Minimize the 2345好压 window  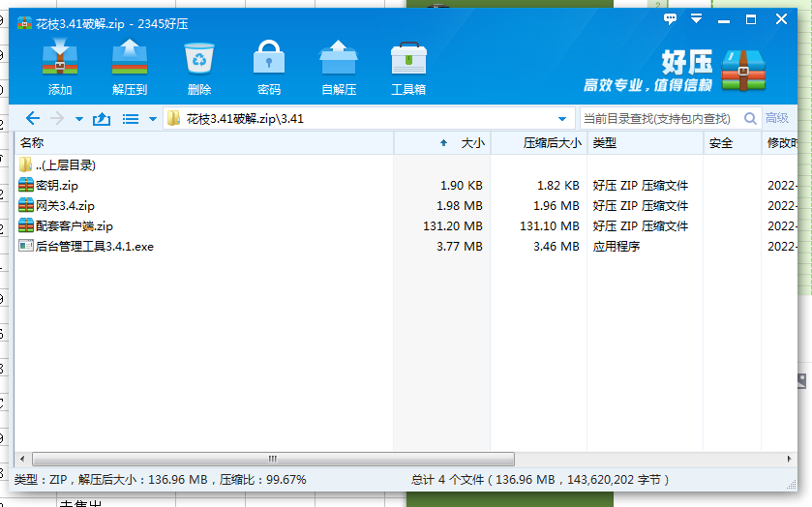(724, 21)
